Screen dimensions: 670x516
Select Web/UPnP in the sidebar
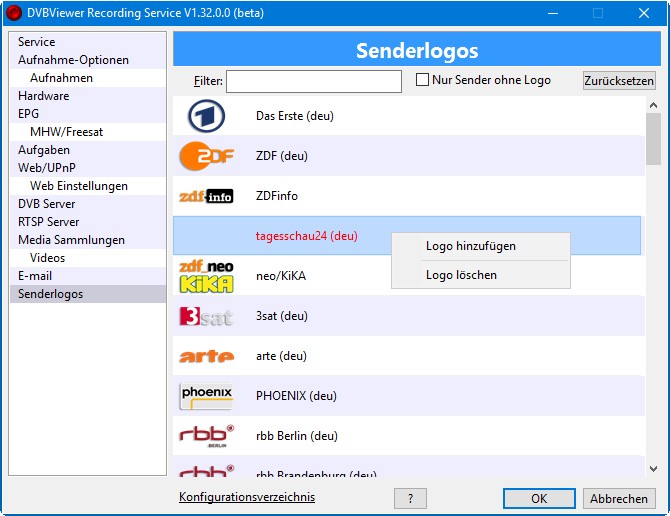pyautogui.click(x=88, y=168)
